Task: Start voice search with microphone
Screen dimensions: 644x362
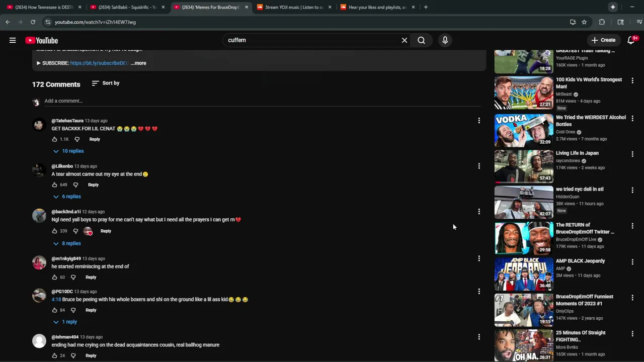Action: coord(445,40)
